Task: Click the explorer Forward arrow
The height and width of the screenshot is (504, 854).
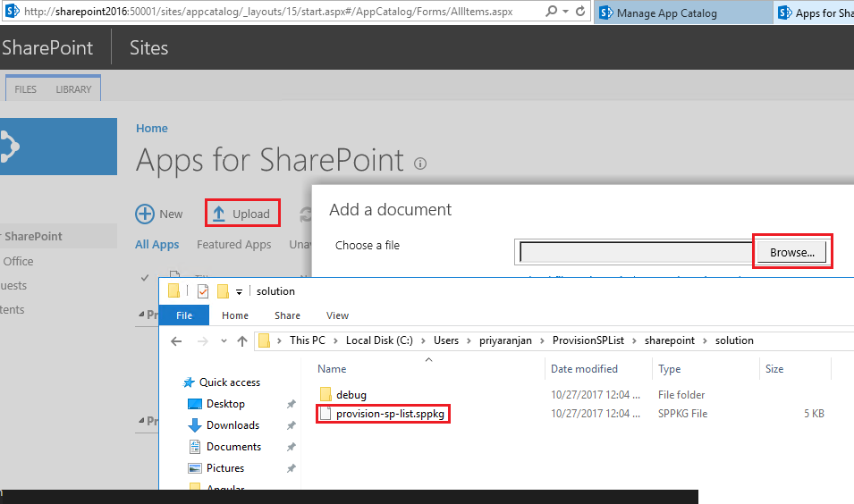Action: point(202,341)
